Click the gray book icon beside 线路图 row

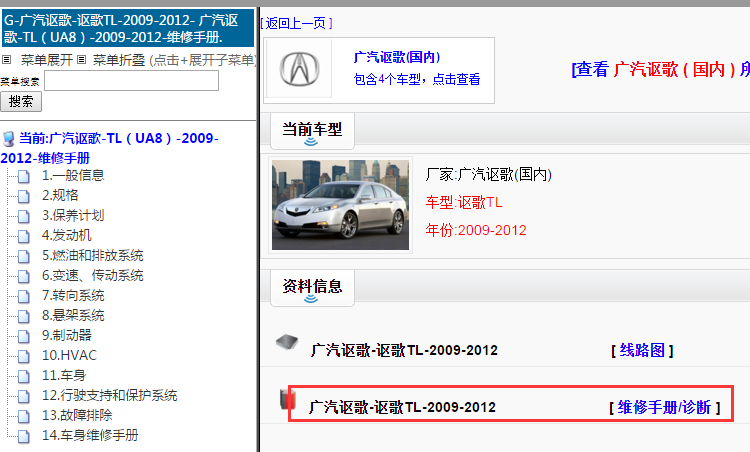point(287,342)
